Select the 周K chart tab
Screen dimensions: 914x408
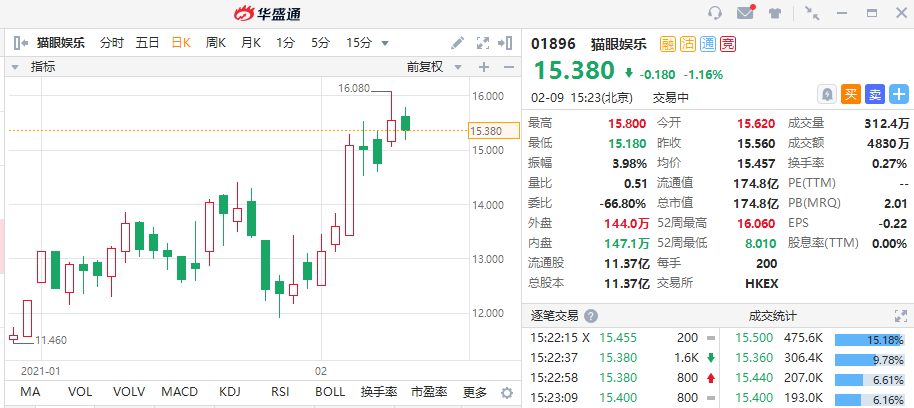[x=216, y=43]
